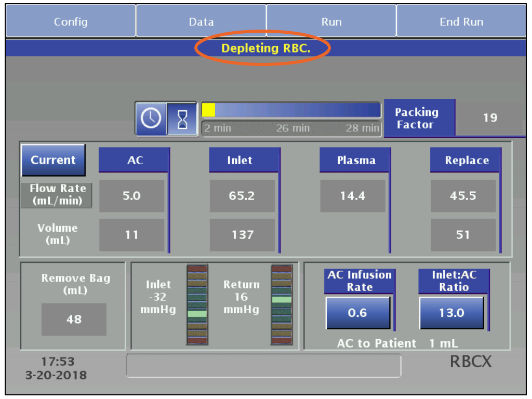The height and width of the screenshot is (399, 532).
Task: Click the AC Infusion Rate header
Action: (x=359, y=281)
